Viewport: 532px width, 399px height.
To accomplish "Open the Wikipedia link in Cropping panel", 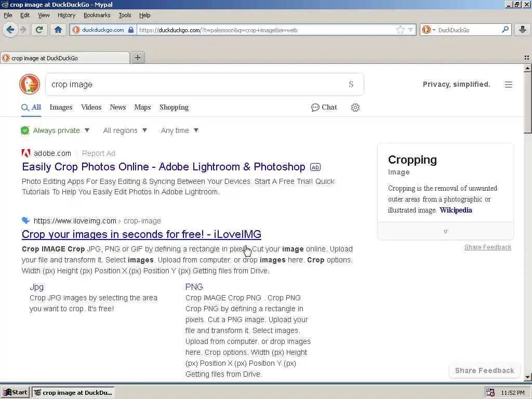I will pyautogui.click(x=456, y=210).
